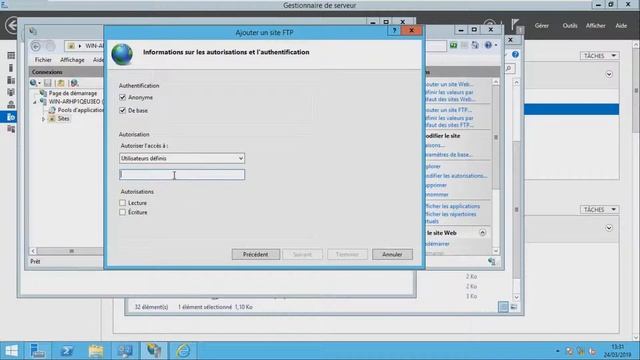Image resolution: width=640 pixels, height=360 pixels.
Task: Click the blue help icon in IIS Manager toolbar
Action: pos(488,45)
